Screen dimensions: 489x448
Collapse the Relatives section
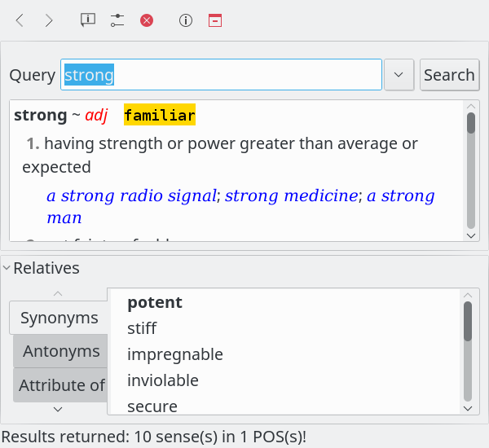pyautogui.click(x=7, y=268)
